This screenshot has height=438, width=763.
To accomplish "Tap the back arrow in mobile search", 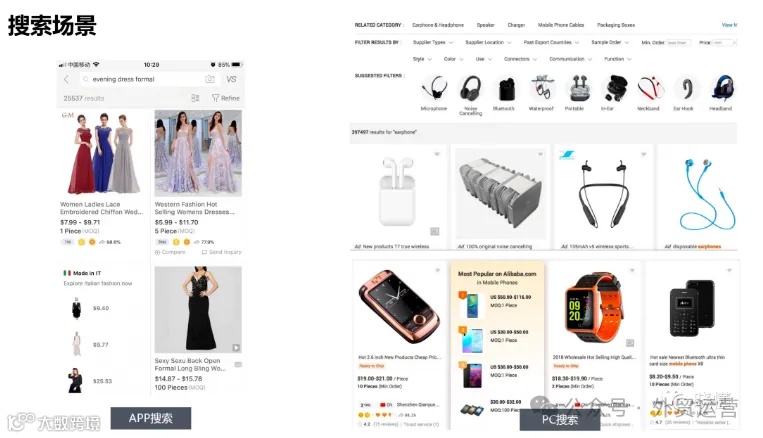I will pyautogui.click(x=67, y=79).
